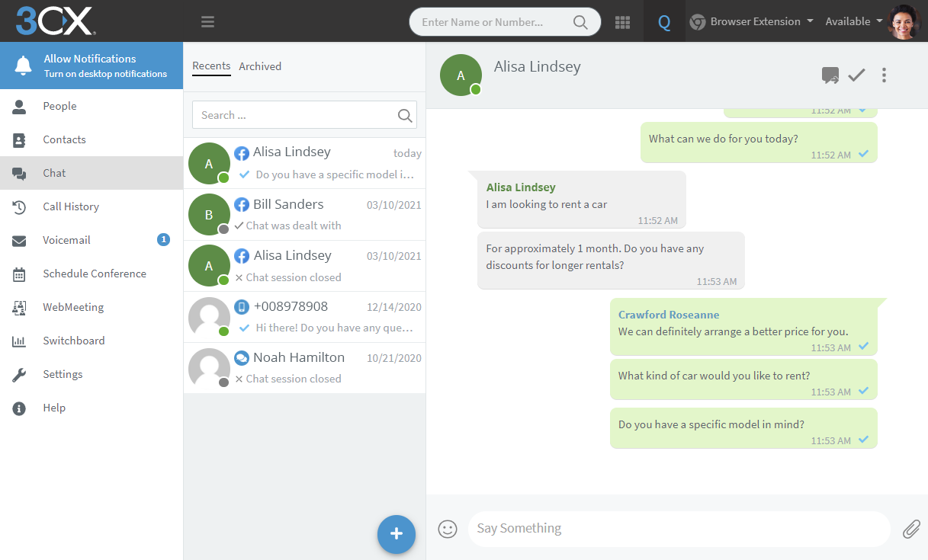This screenshot has width=928, height=560.
Task: Click the paperclip attach file icon
Action: tap(911, 529)
